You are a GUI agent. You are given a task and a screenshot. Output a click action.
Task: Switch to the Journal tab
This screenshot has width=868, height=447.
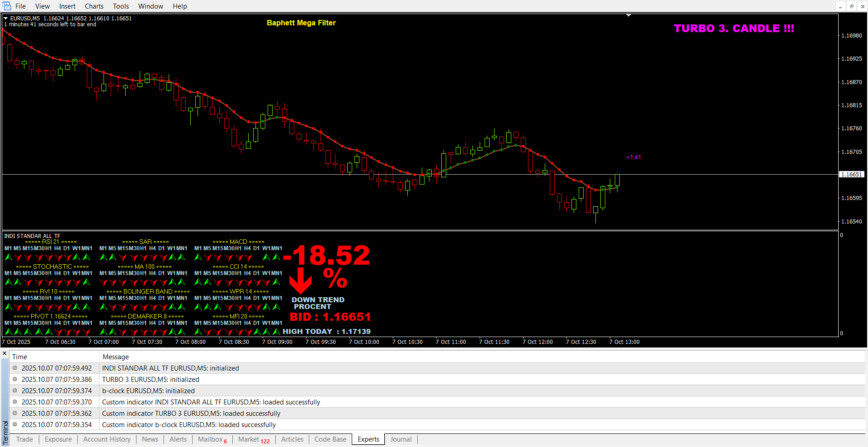pos(401,439)
